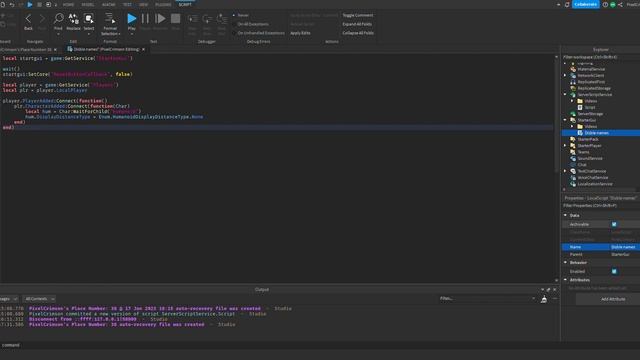640x360 pixels.
Task: Collapse the Behavior properties section
Action: click(565, 262)
